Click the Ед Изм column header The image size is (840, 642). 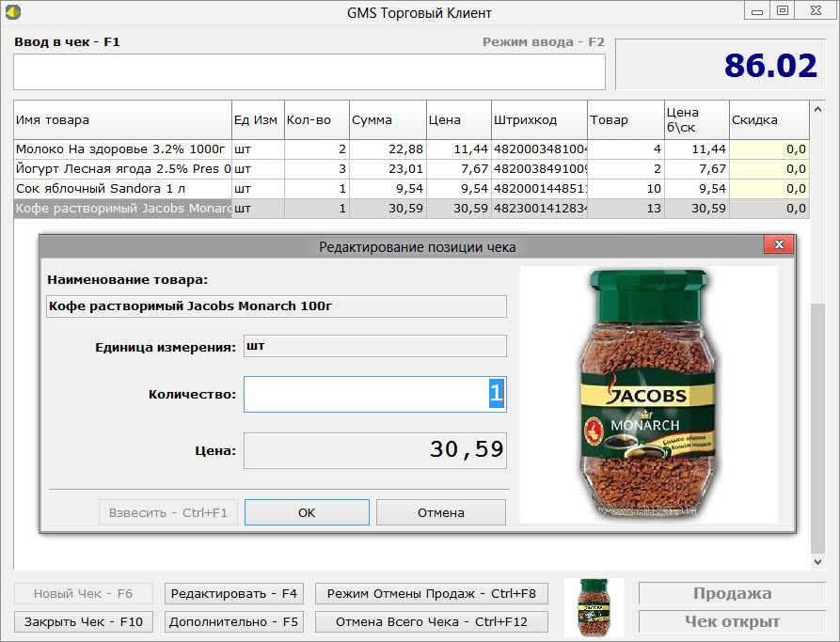point(258,120)
